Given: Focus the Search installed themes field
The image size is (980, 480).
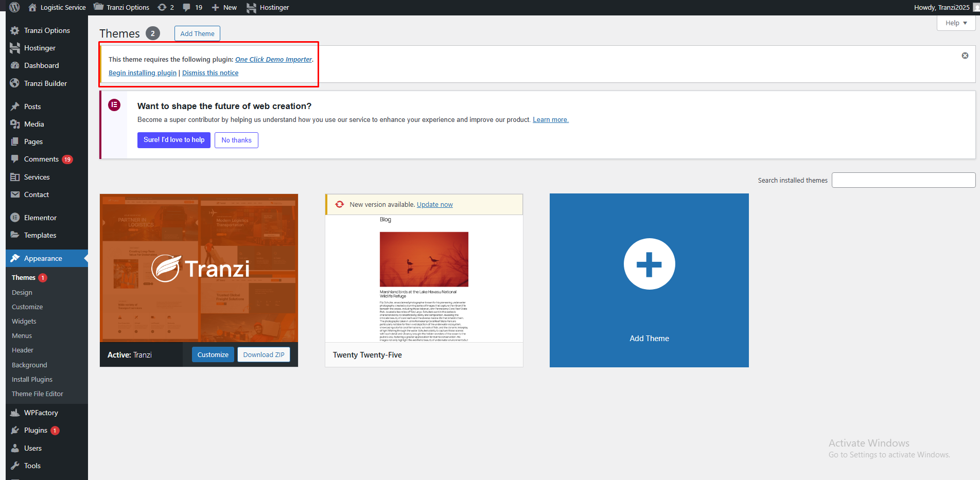Looking at the screenshot, I should (x=903, y=180).
